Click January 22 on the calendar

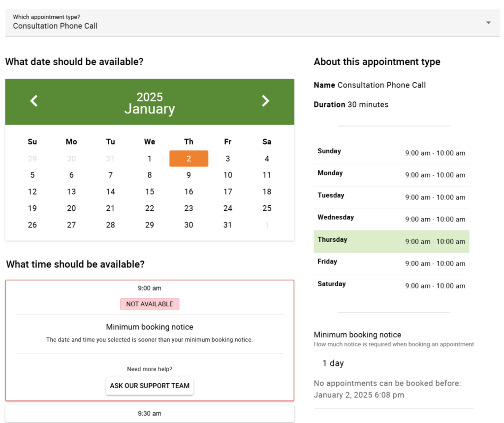150,208
